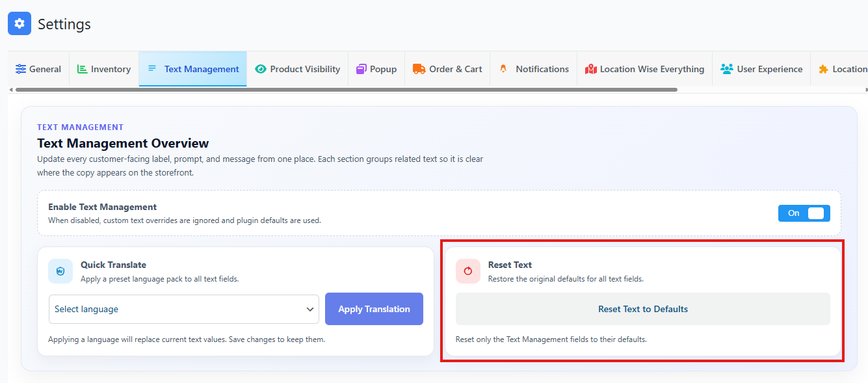Screen dimensions: 868x383
Task: Switch to the Inventory tab
Action: point(104,69)
